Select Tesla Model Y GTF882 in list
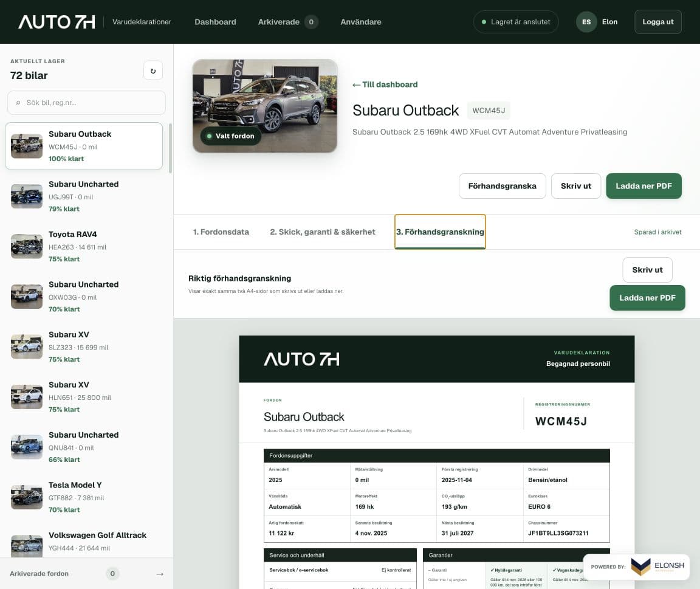Screen dimensions: 700x589 click(x=84, y=497)
